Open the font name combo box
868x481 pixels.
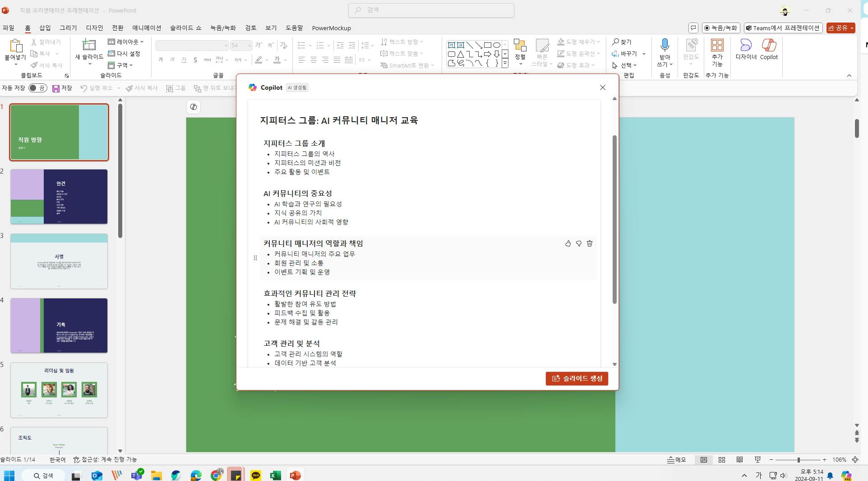192,46
